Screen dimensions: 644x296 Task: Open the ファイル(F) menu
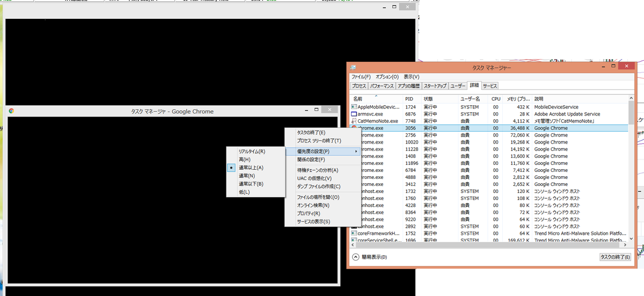(361, 77)
